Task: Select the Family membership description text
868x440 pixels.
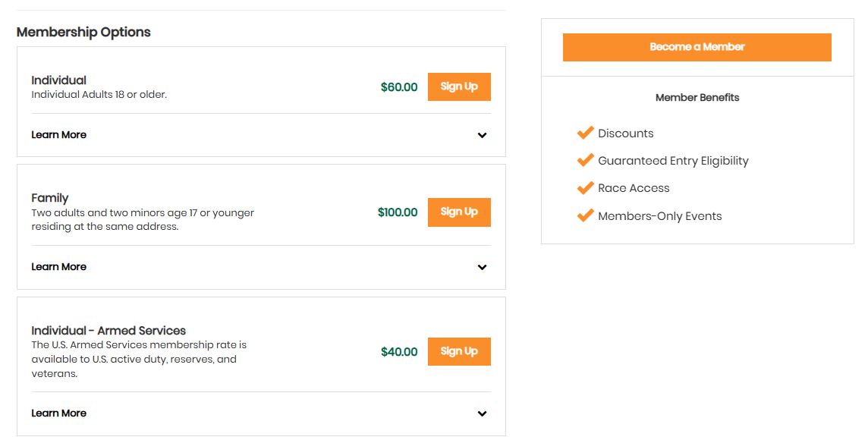Action: click(143, 219)
